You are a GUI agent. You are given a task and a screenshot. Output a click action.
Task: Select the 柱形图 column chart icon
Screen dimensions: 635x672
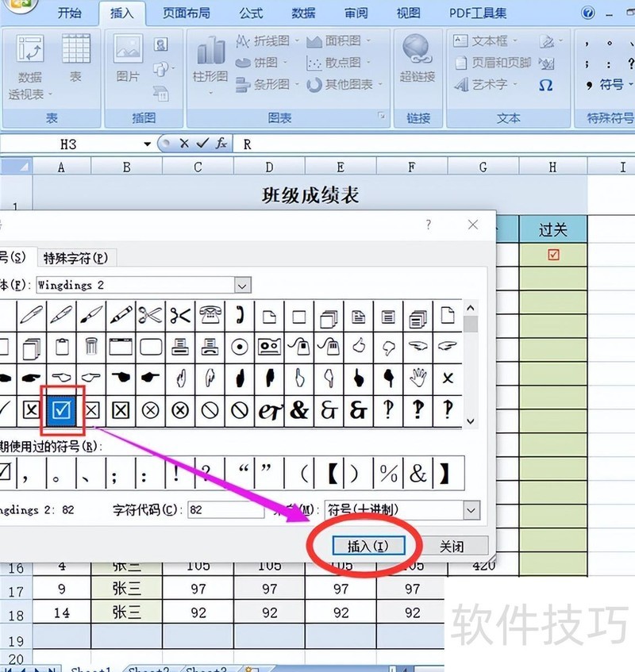click(x=210, y=61)
